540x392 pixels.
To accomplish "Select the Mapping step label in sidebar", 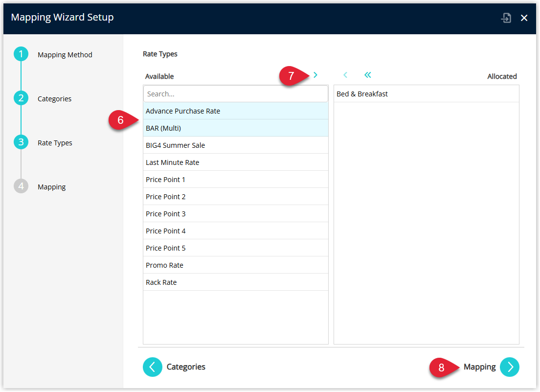I will click(52, 187).
